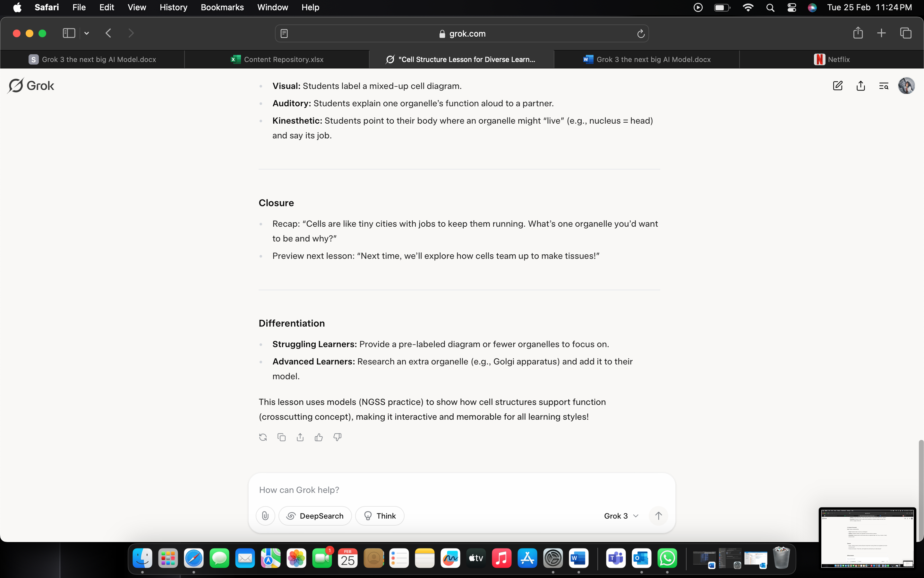This screenshot has height=578, width=924.
Task: Select the Cell Structure Lesson tab
Action: point(462,59)
